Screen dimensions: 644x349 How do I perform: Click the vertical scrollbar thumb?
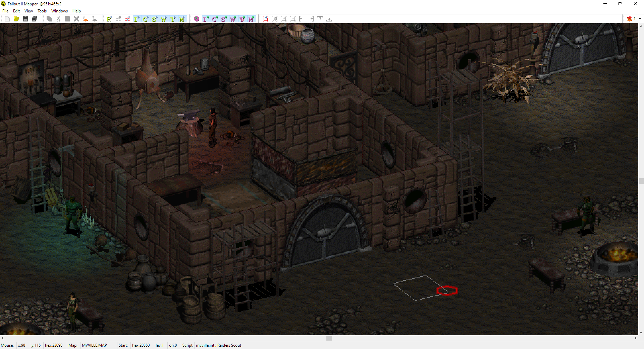tap(641, 181)
